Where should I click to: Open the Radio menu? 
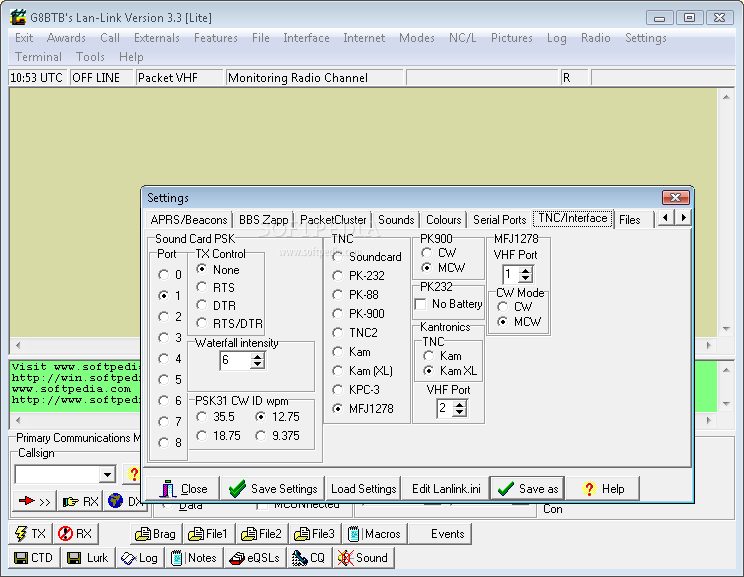pos(595,38)
